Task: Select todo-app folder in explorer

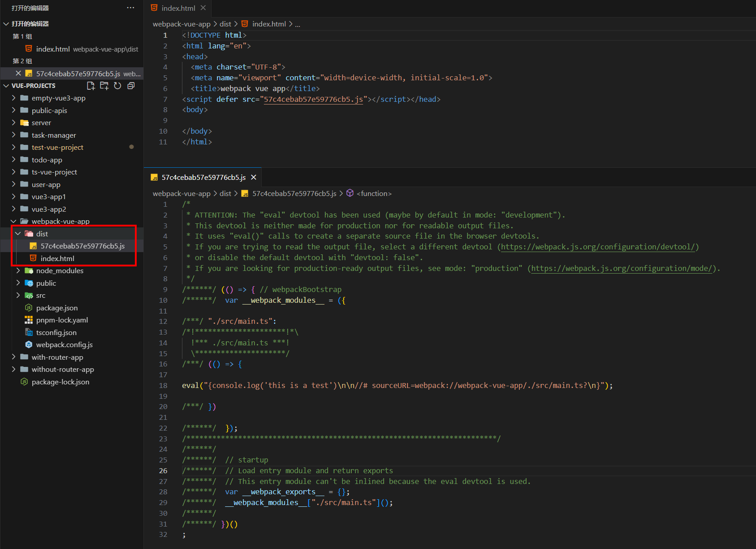Action: [72, 160]
